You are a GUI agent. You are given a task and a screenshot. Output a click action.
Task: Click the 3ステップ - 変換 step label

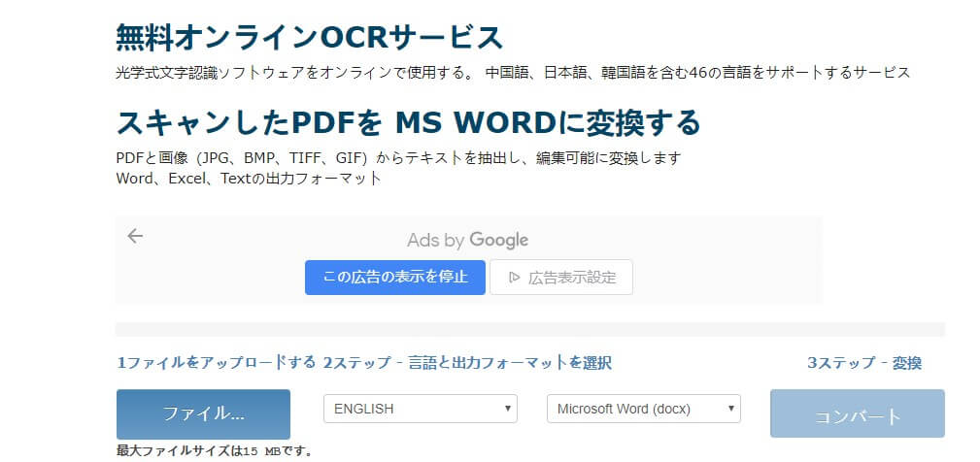[x=864, y=363]
